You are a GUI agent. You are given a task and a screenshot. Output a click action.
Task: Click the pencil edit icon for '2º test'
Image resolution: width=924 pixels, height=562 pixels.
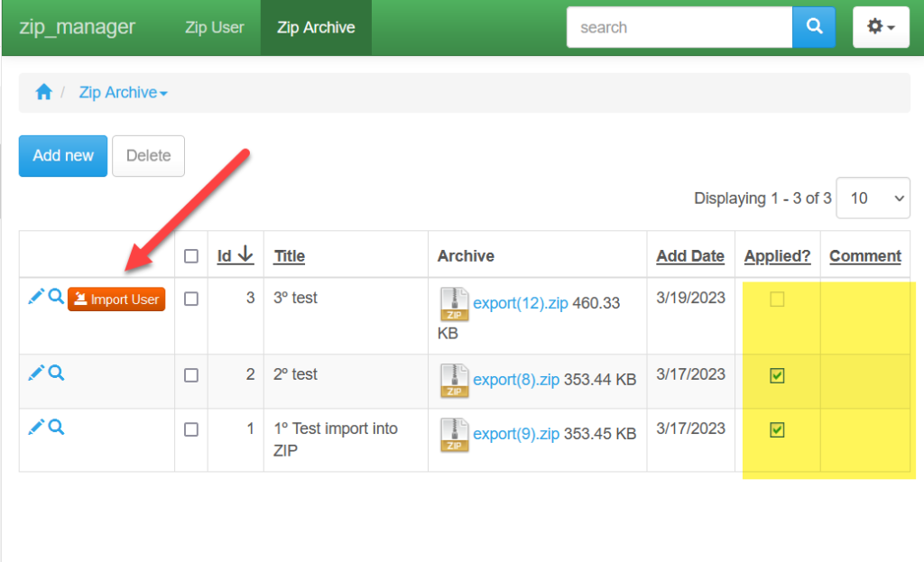pyautogui.click(x=36, y=373)
